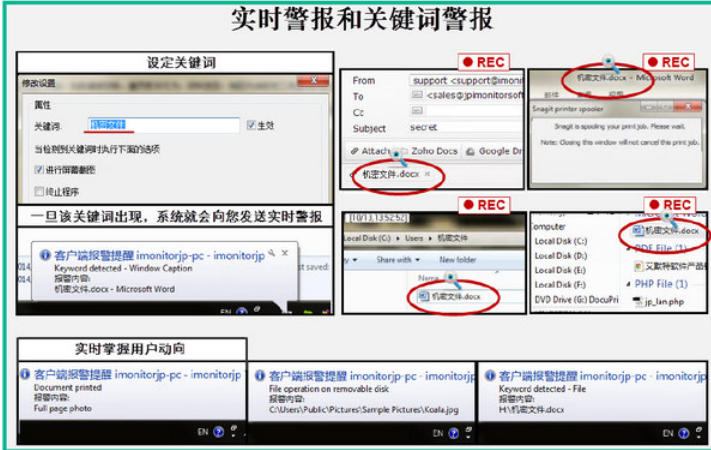
Task: Click the New folder button
Action: pyautogui.click(x=458, y=260)
